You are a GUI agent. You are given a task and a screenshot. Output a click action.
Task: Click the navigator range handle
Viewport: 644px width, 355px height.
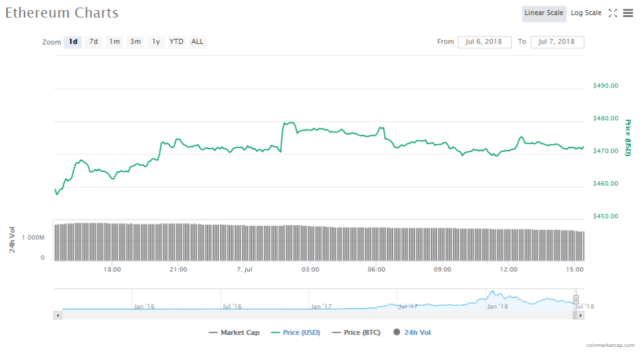575,300
